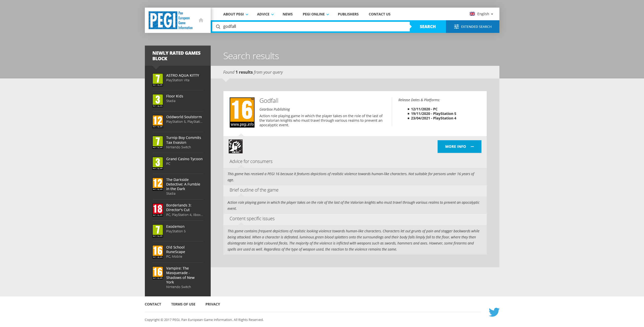This screenshot has height=327, width=644.
Task: Click the Search button
Action: coord(427,27)
